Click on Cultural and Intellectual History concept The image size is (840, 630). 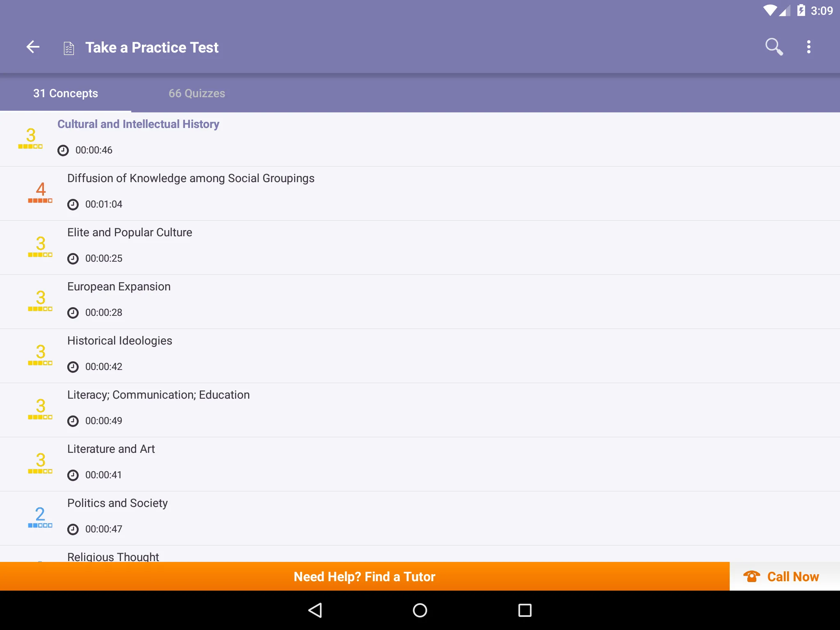(x=139, y=124)
